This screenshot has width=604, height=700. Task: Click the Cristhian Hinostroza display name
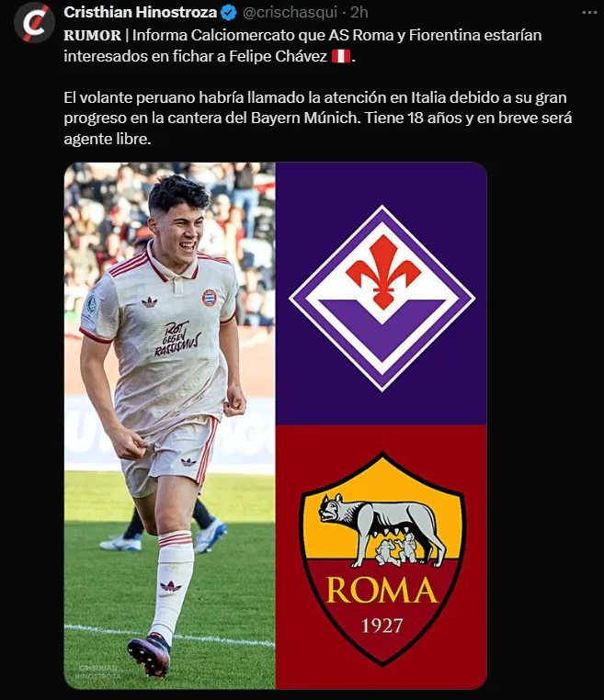point(141,13)
